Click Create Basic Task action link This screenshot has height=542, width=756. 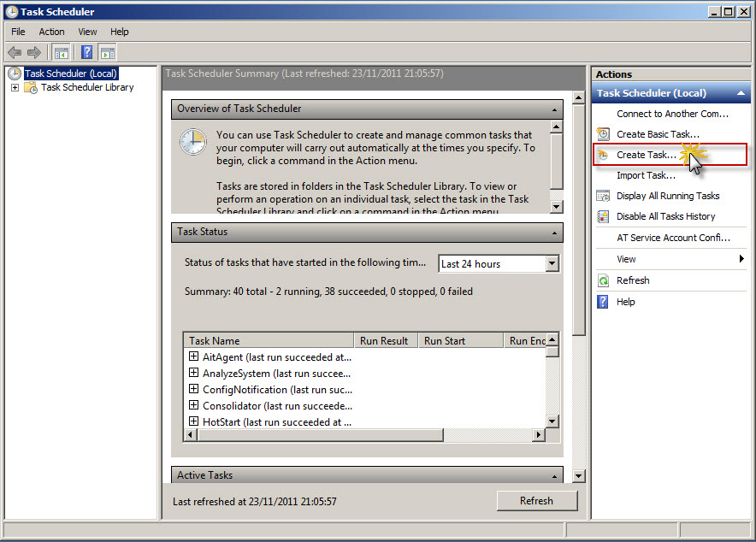659,134
